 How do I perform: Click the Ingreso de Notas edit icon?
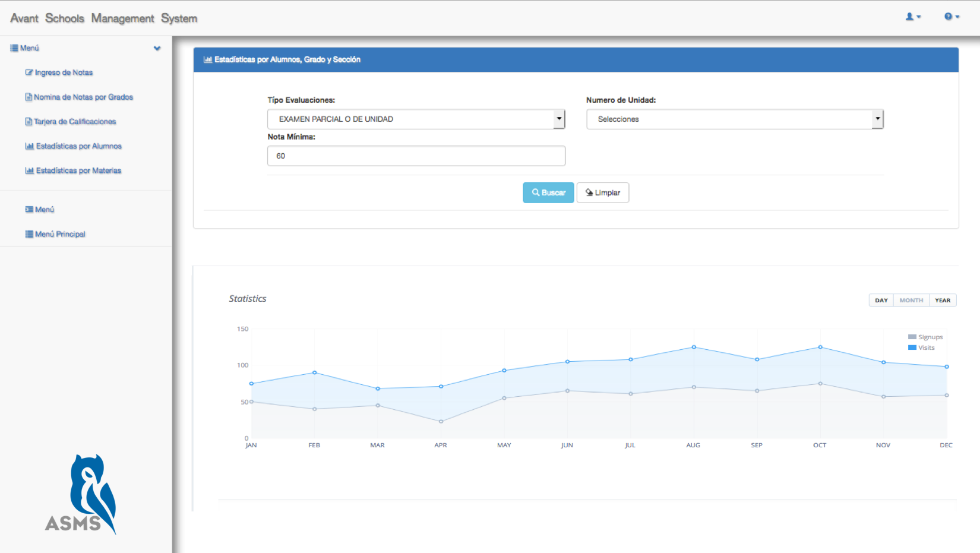(29, 72)
